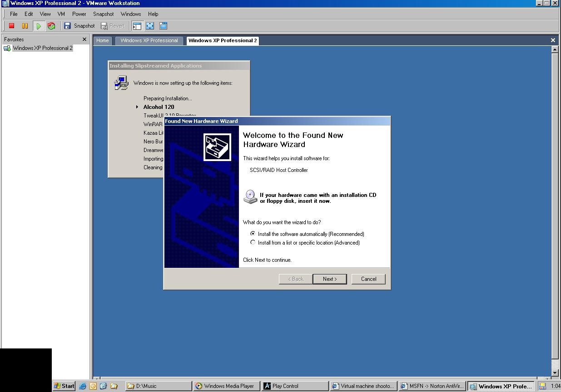
Task: Open the View menu
Action: (45, 14)
